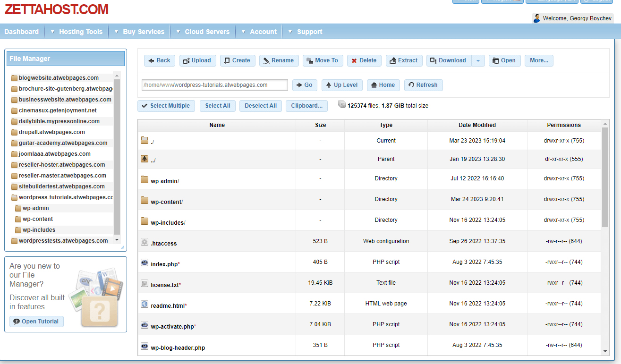Viewport: 621px width, 364px height.
Task: Click the Upload button
Action: coord(198,60)
